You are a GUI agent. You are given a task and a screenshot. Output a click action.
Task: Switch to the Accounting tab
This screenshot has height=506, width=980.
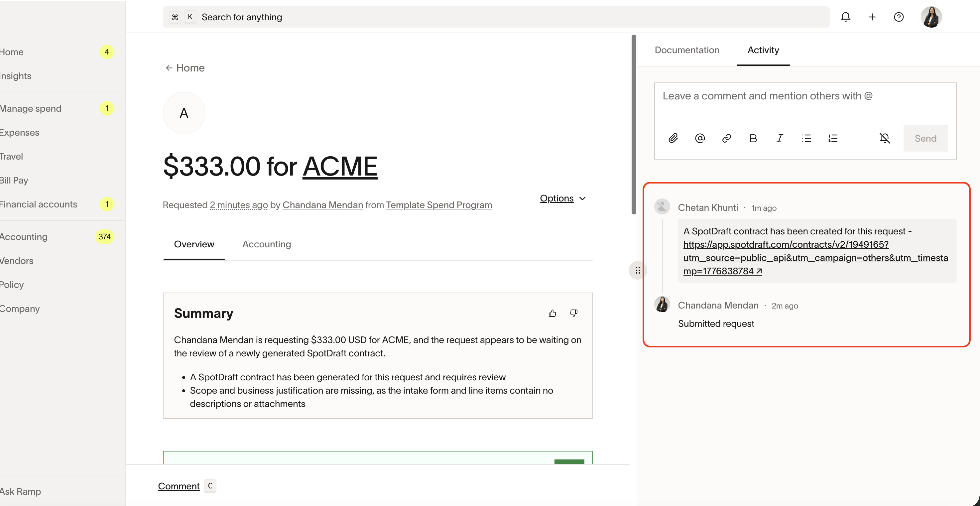[266, 244]
